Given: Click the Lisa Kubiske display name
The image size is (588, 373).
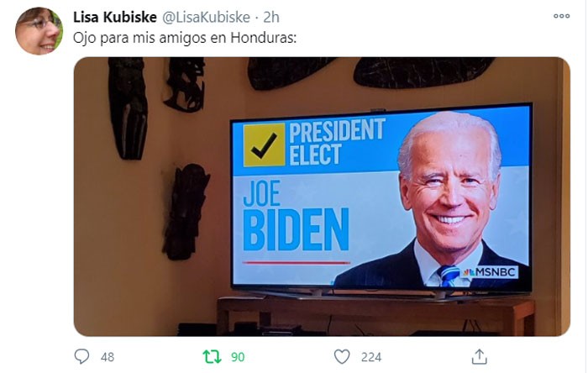Looking at the screenshot, I should click(115, 17).
